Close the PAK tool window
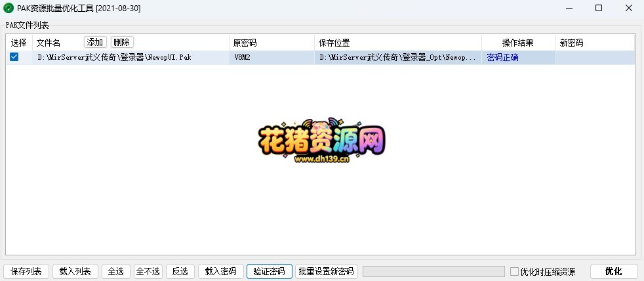This screenshot has width=644, height=281. coord(629,9)
